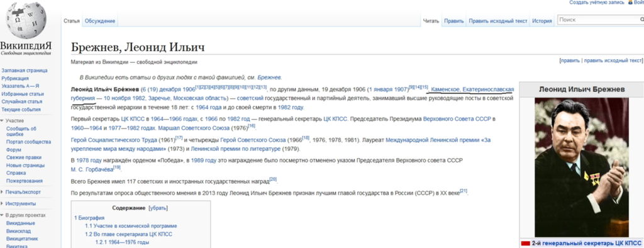Open генеральный секретарь ЦК КПСС infobox link
The width and height of the screenshot is (644, 248).
[591, 244]
